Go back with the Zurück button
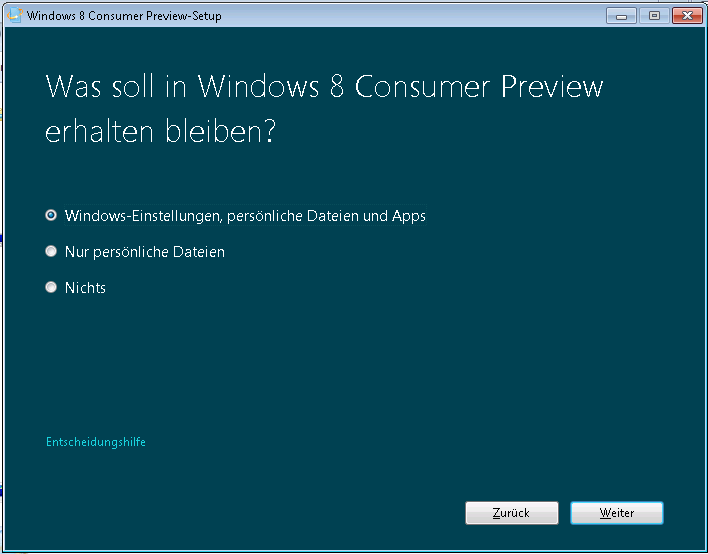 click(512, 513)
